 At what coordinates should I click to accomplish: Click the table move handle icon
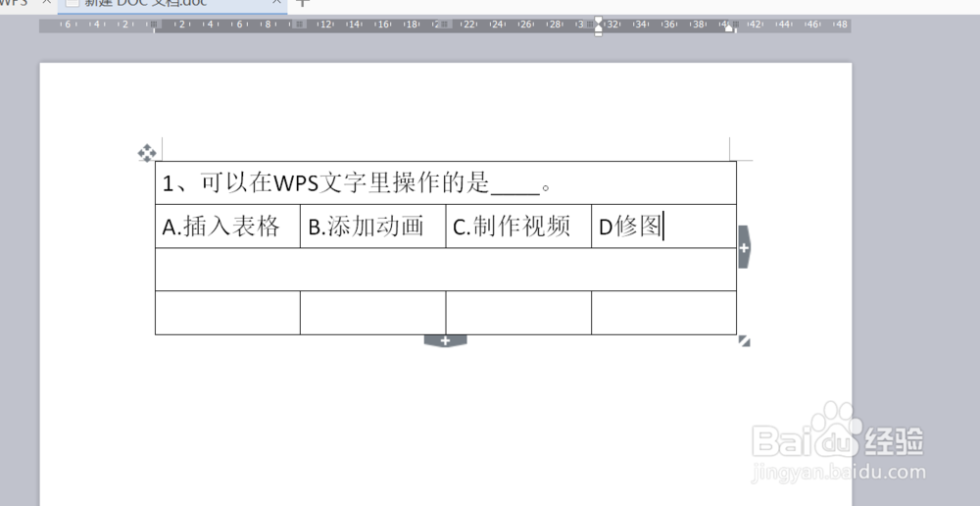point(147,153)
